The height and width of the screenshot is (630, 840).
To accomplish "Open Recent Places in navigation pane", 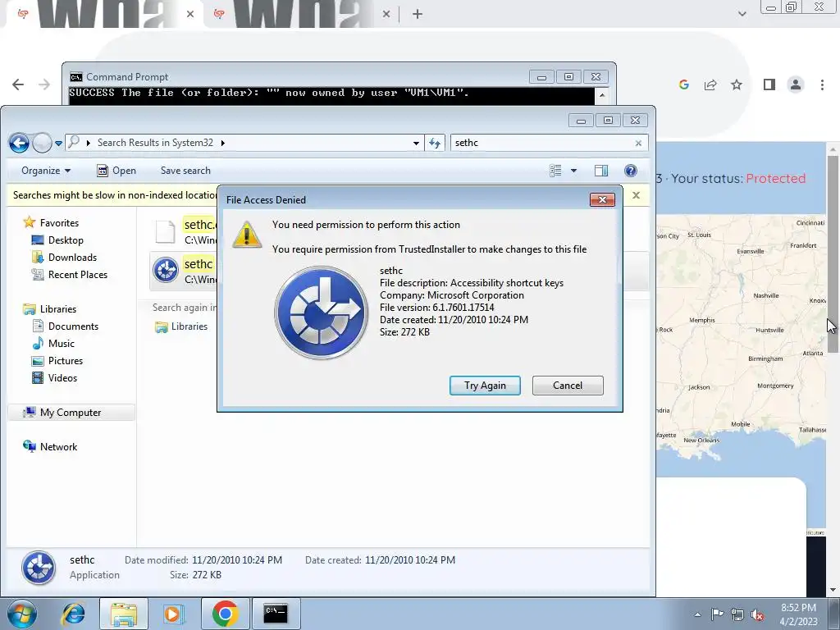I will 69,274.
